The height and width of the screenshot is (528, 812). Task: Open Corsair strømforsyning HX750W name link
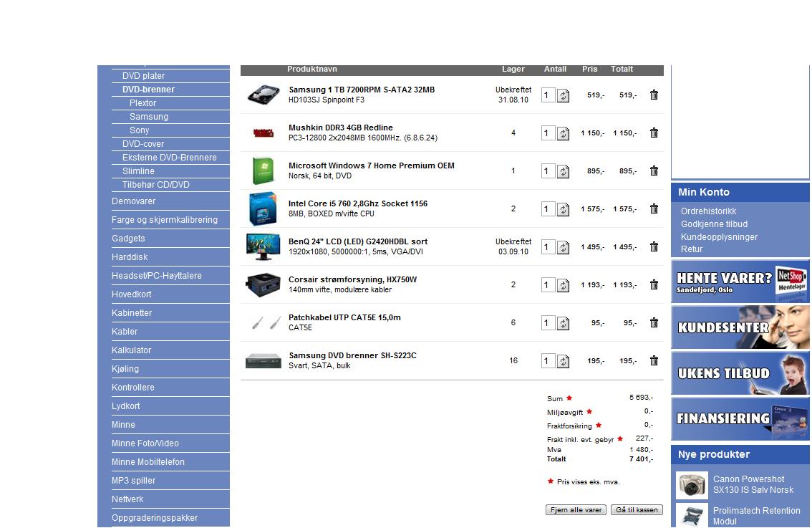click(353, 279)
